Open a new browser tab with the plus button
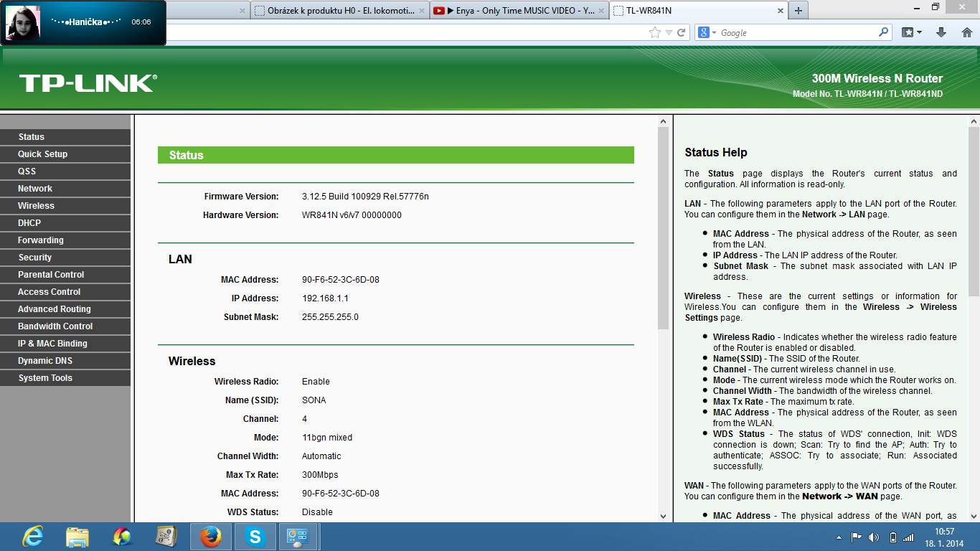Viewport: 980px width, 551px height. (x=798, y=10)
